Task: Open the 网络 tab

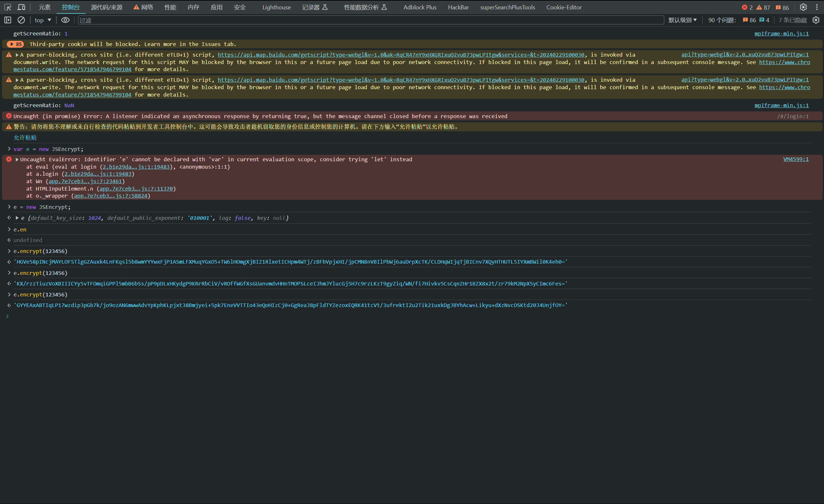Action: click(x=143, y=7)
